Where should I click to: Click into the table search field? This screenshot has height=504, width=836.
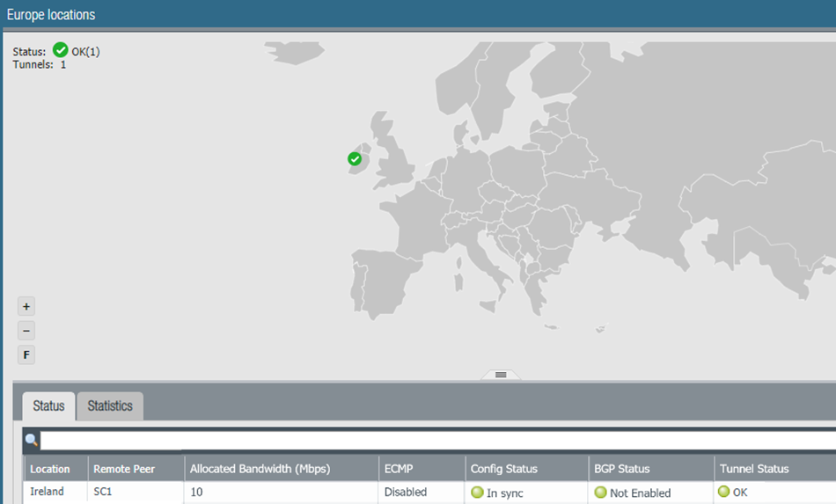pyautogui.click(x=431, y=440)
